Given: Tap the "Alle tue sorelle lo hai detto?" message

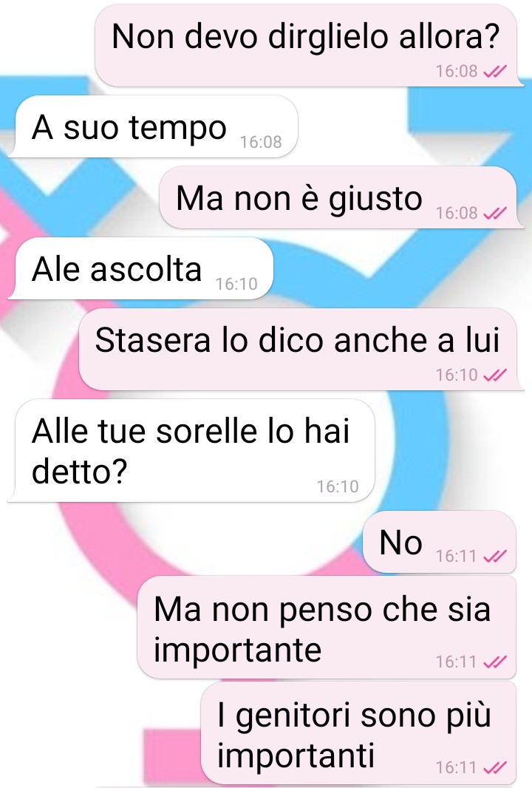Looking at the screenshot, I should coord(195,452).
